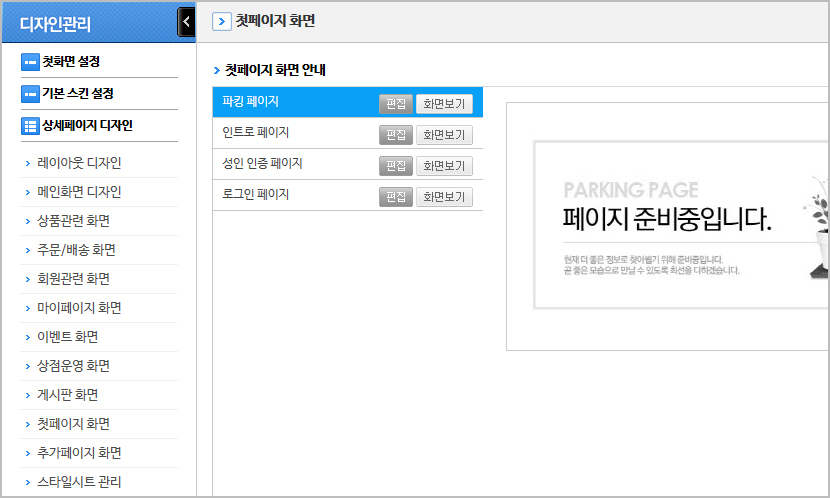Open 마이페이지 화면
The width and height of the screenshot is (830, 498).
point(79,308)
